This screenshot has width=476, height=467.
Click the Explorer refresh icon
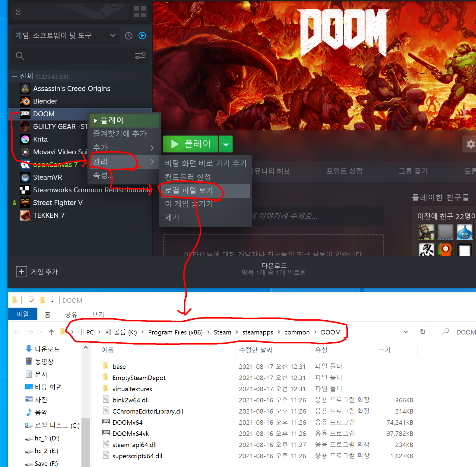[423, 332]
